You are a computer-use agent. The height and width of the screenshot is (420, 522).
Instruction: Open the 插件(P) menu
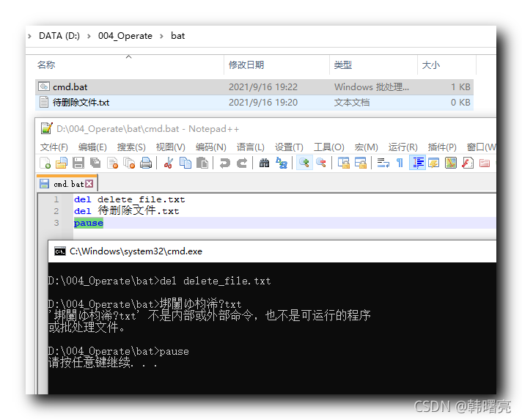[x=442, y=147]
